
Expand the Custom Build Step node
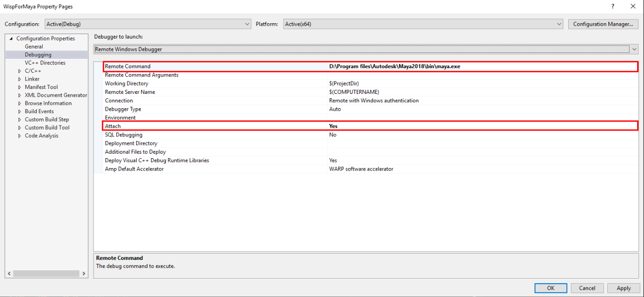pyautogui.click(x=19, y=120)
